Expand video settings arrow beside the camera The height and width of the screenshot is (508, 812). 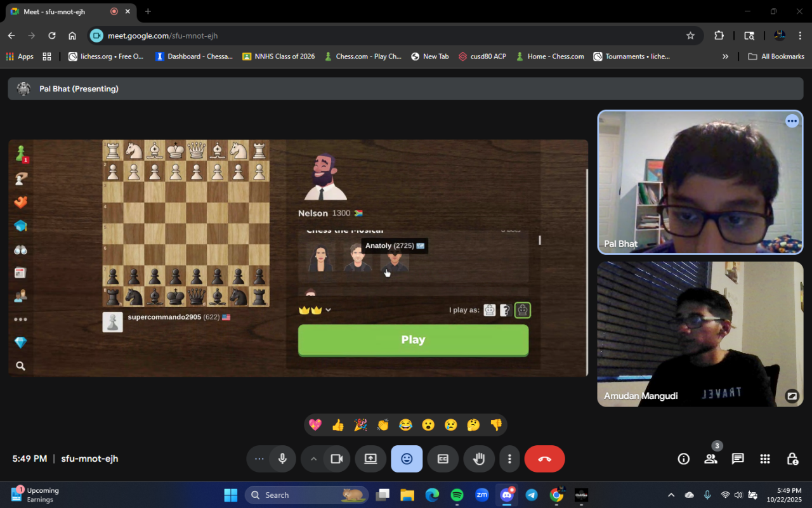pos(313,459)
